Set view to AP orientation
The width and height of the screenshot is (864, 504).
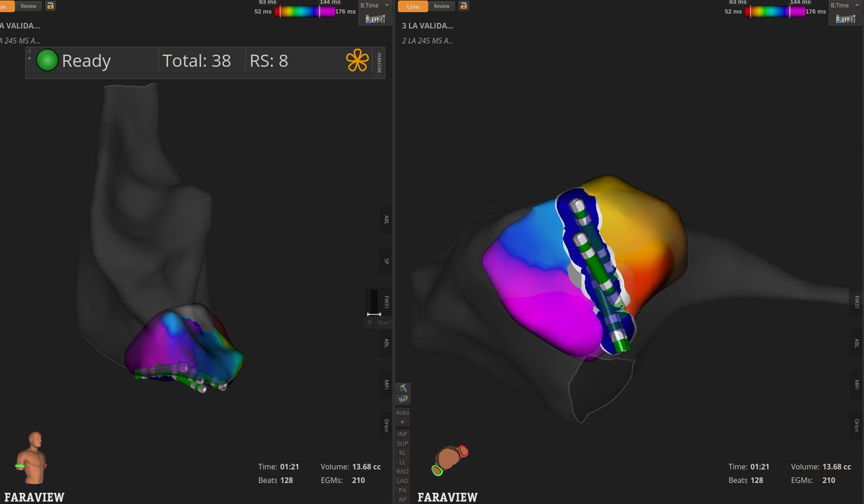click(x=402, y=499)
